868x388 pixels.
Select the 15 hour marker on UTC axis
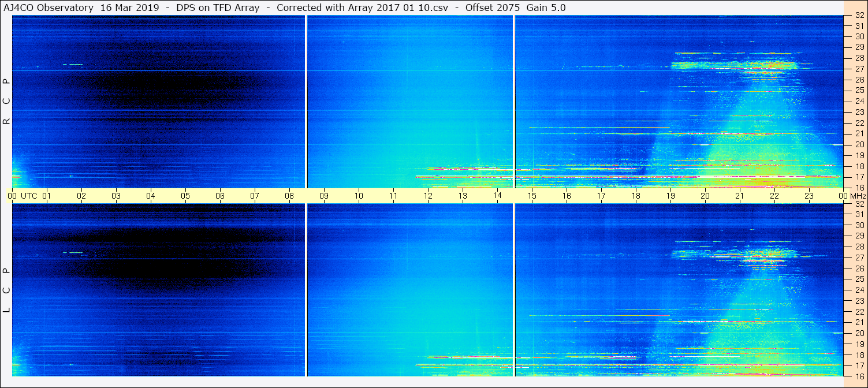pyautogui.click(x=532, y=196)
